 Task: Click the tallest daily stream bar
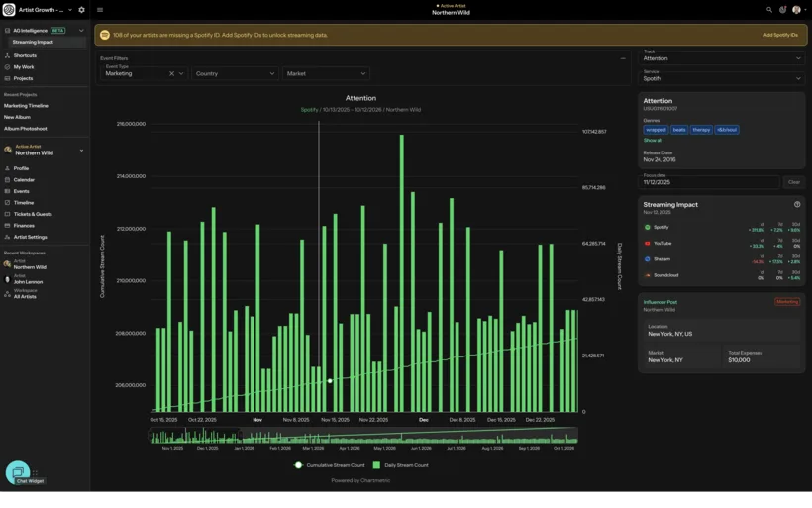[x=401, y=273]
